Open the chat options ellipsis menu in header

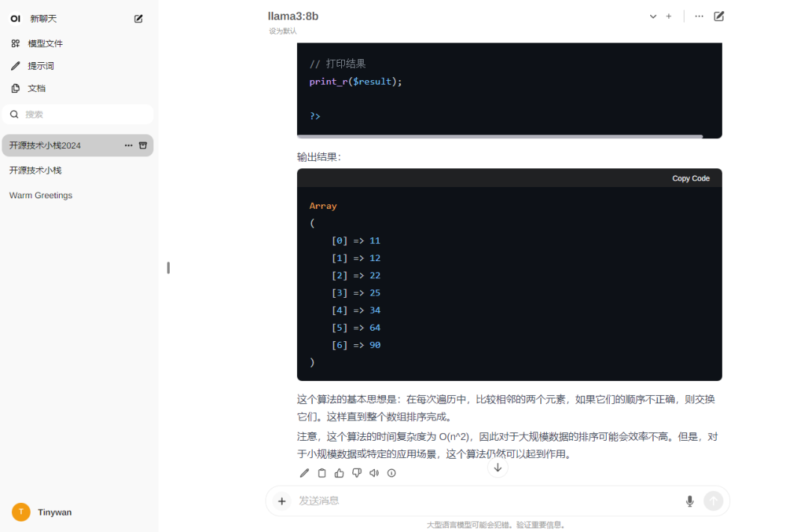pyautogui.click(x=699, y=16)
